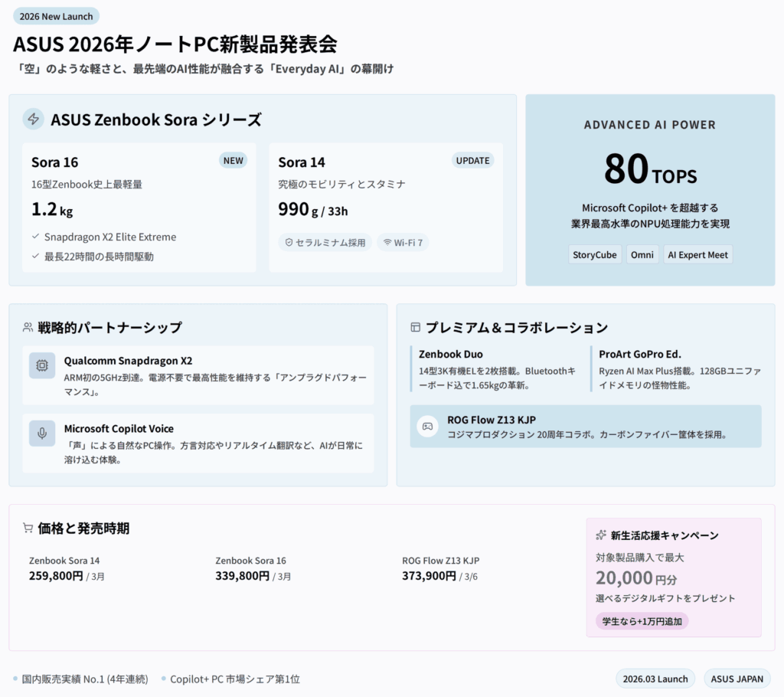
Task: Click the UPDATE badge on Sora 14
Action: point(472,160)
